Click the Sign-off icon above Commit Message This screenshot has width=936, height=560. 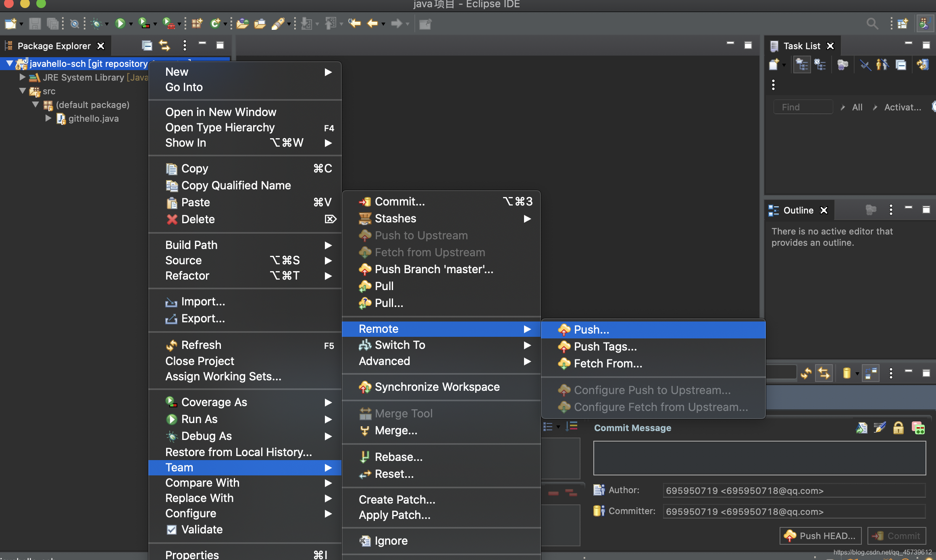click(x=880, y=428)
